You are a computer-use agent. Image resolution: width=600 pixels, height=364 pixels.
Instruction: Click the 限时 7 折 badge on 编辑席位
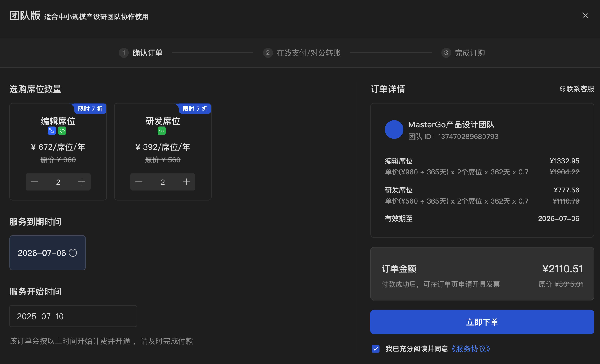point(90,109)
